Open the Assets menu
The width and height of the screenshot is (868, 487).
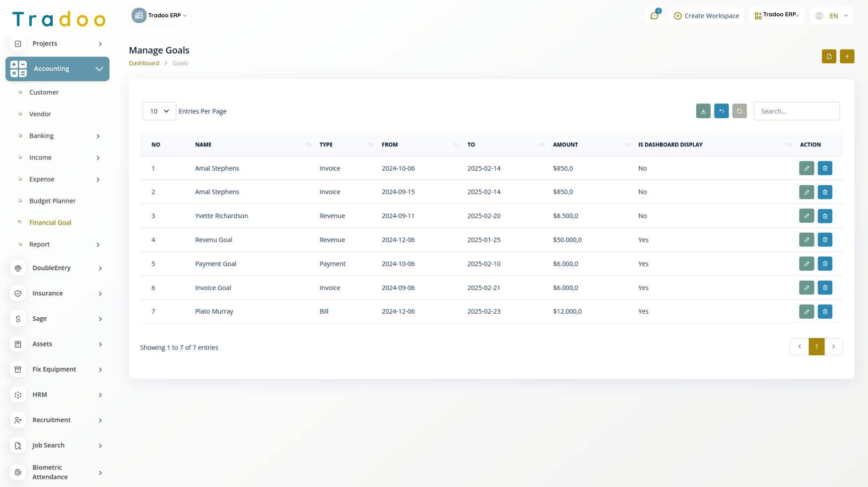click(57, 344)
